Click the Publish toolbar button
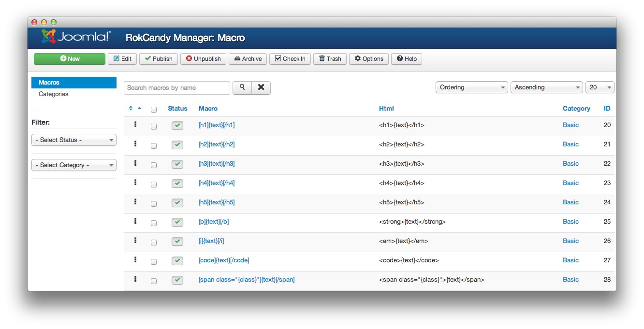Viewport: 644px width, 329px height. coord(159,59)
